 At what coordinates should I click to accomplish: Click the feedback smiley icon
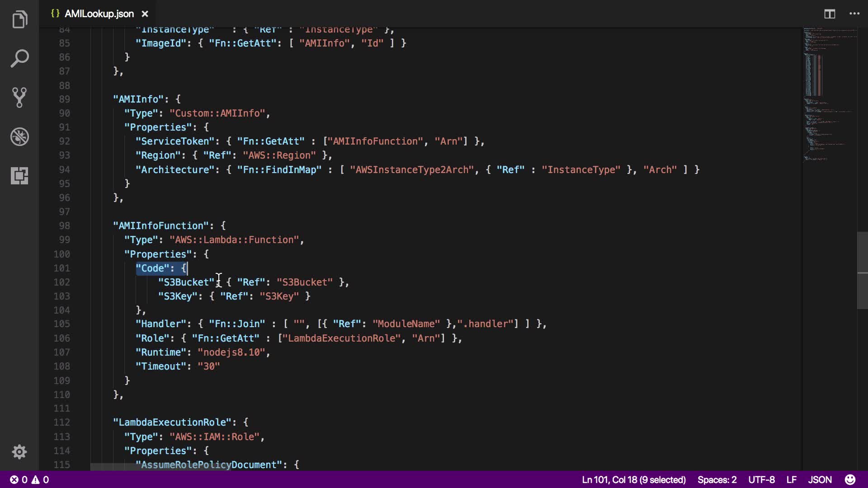point(850,479)
